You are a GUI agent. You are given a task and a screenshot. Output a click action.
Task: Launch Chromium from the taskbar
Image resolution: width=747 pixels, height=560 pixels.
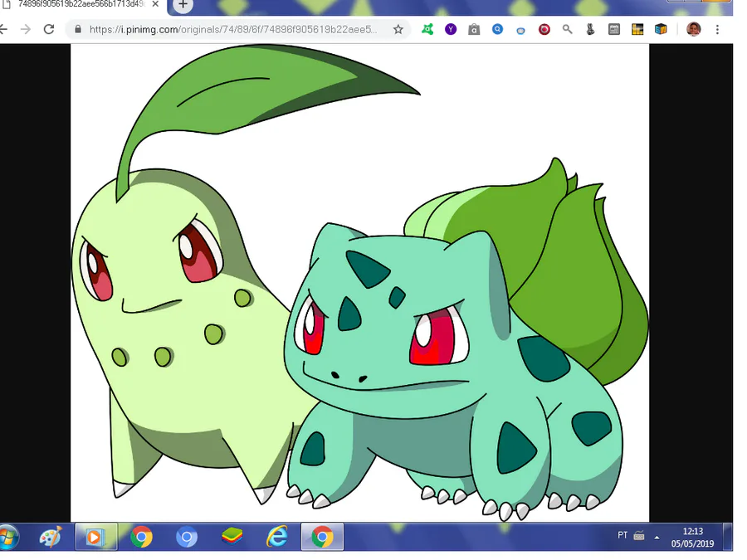click(186, 537)
